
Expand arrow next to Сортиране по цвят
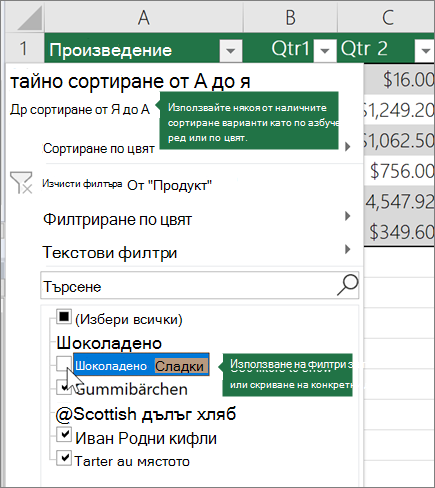348,146
